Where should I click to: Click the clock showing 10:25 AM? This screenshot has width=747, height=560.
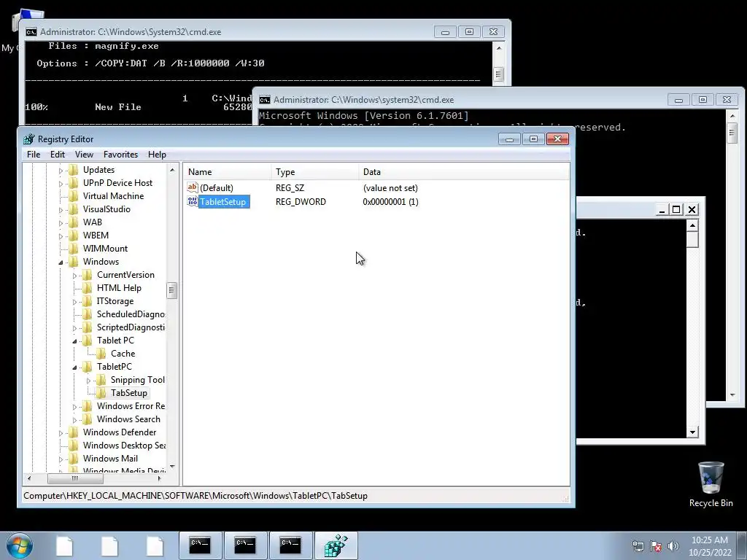point(709,540)
